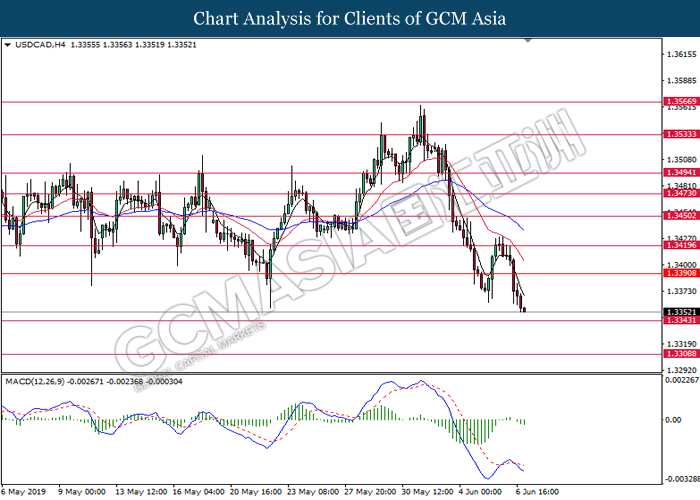Screen dimensions: 700x500
Task: Click the 1.35885 price axis value
Action: coord(681,81)
